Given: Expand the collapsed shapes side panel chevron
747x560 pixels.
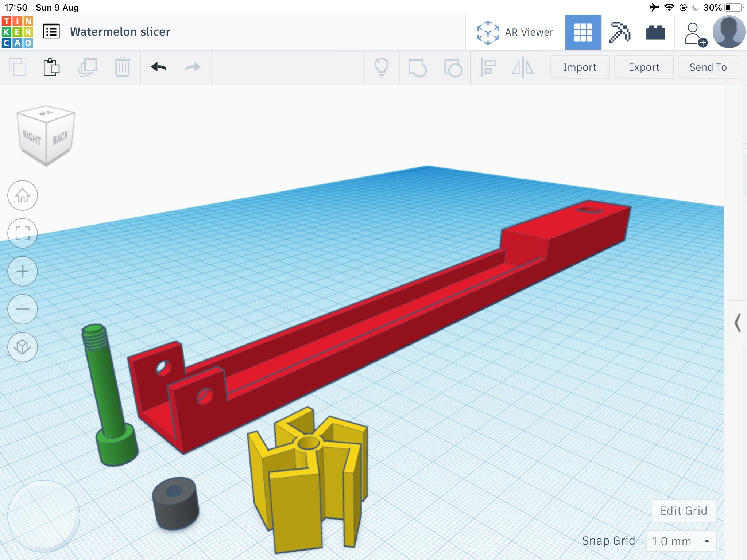Looking at the screenshot, I should [x=738, y=323].
